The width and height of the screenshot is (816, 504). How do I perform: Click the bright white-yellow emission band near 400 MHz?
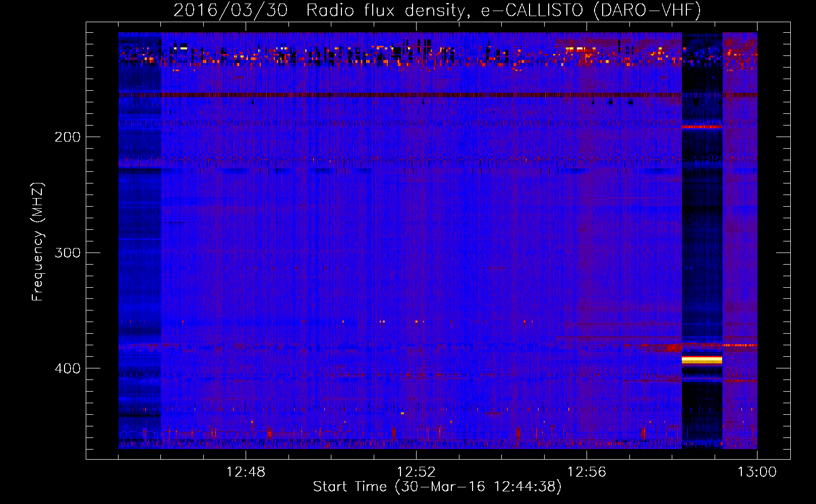tap(702, 359)
